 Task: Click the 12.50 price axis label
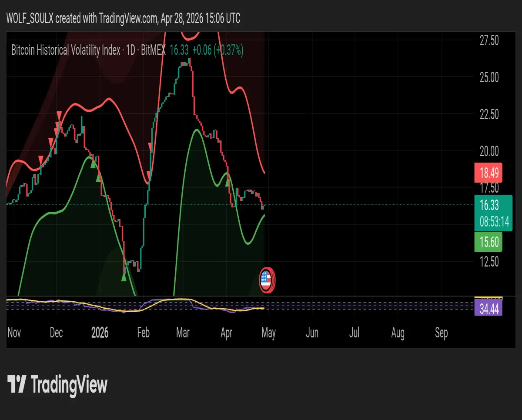pos(489,261)
